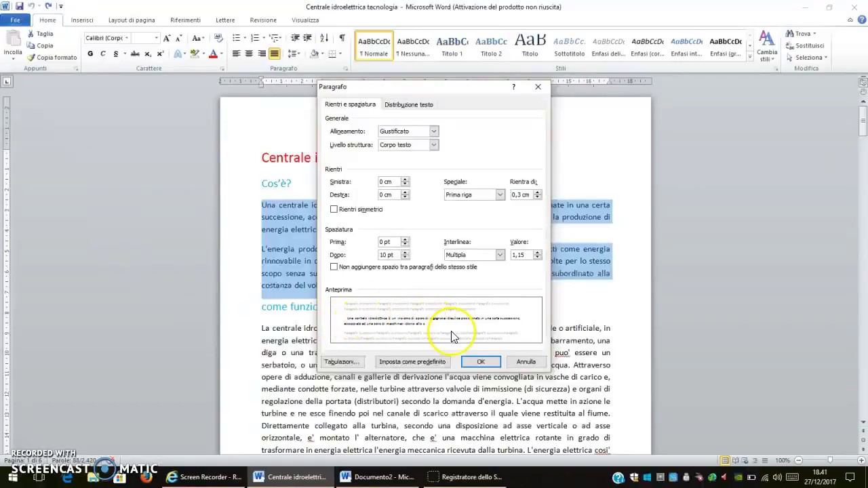868x488 pixels.
Task: Apply subscript formatting (x₂)
Action: [148, 54]
